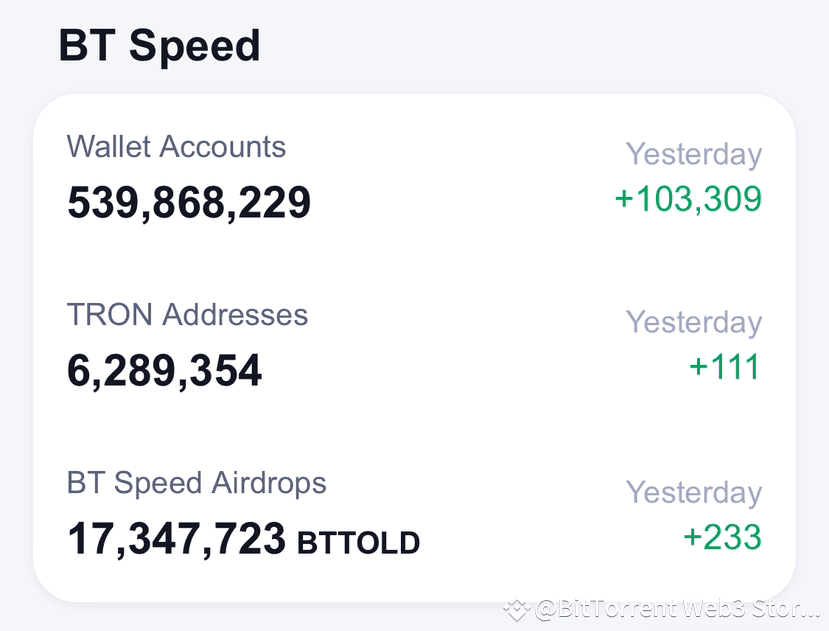This screenshot has height=631, width=829.
Task: Click the +111 yesterday change value
Action: 726,367
